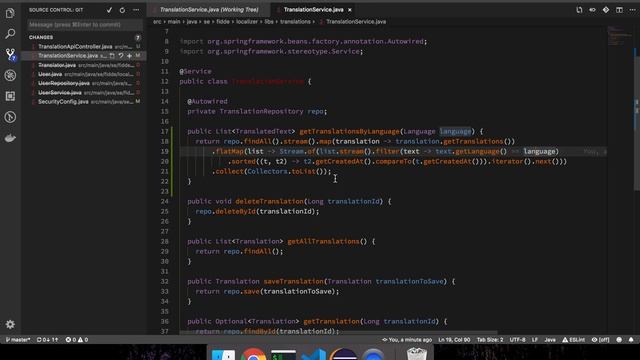Image resolution: width=640 pixels, height=360 pixels.
Task: Click the horizontal scrollbar in editor
Action: point(338,333)
